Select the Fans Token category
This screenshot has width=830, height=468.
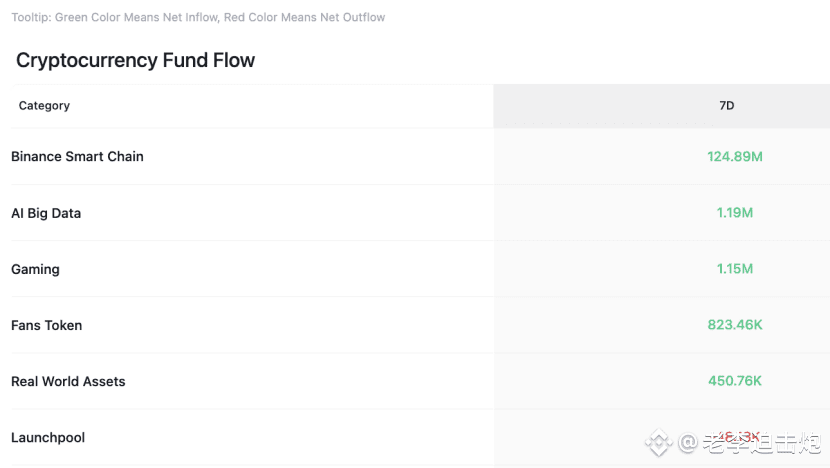46,325
